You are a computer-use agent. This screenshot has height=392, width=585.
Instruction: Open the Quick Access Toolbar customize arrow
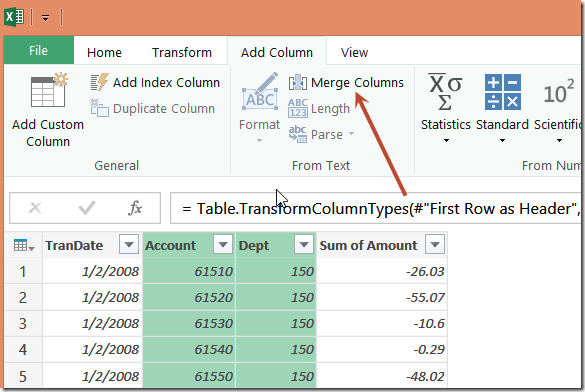pos(46,18)
